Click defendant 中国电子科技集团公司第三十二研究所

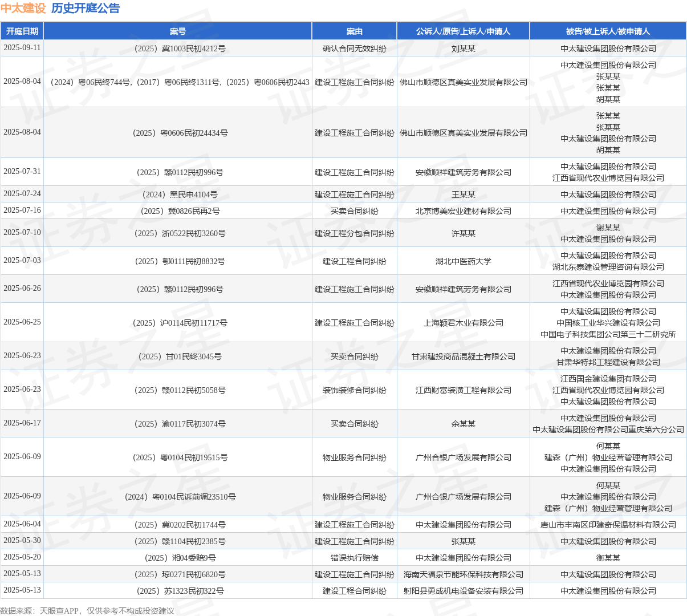[x=608, y=334]
